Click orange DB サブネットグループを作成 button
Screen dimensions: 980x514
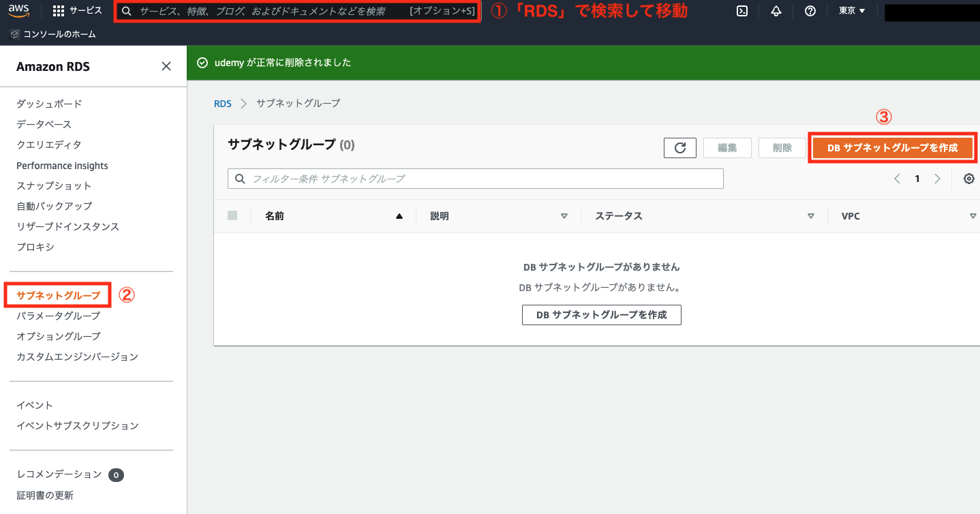pyautogui.click(x=892, y=148)
